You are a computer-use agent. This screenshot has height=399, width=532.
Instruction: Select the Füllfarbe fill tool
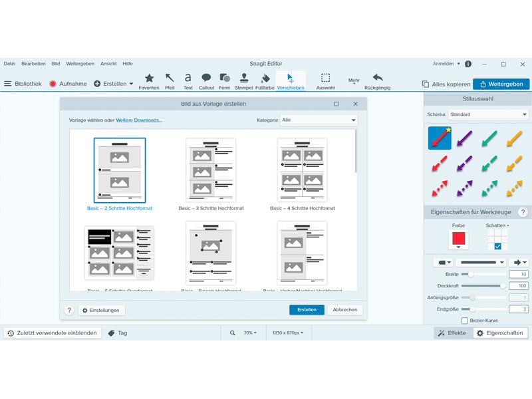coord(265,81)
